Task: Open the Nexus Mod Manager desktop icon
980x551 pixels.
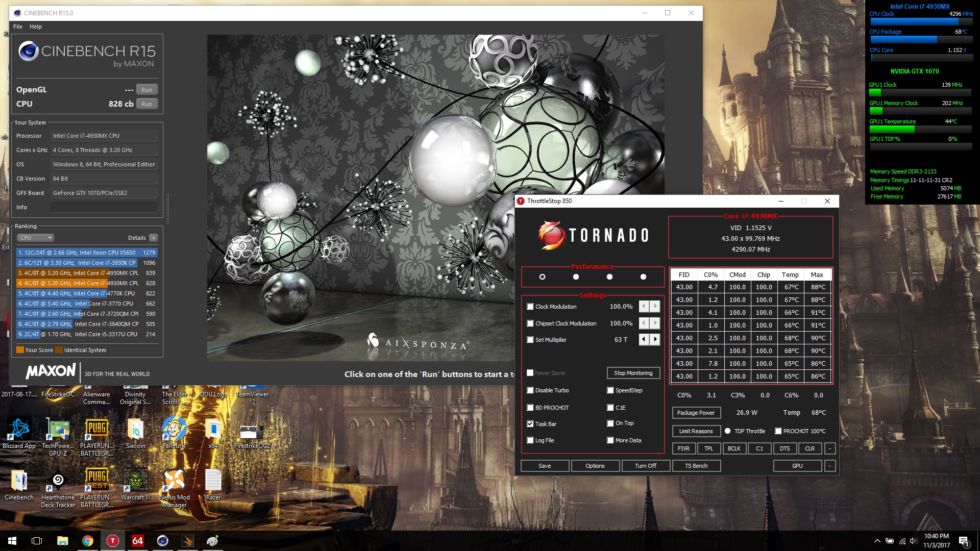Action: tap(174, 489)
